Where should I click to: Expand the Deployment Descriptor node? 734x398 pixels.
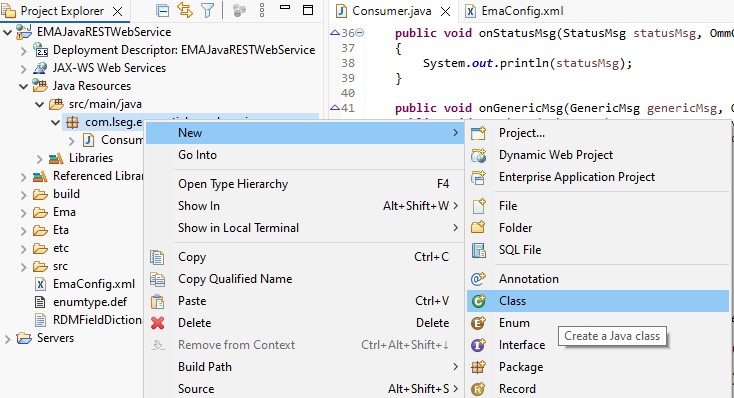coord(23,51)
